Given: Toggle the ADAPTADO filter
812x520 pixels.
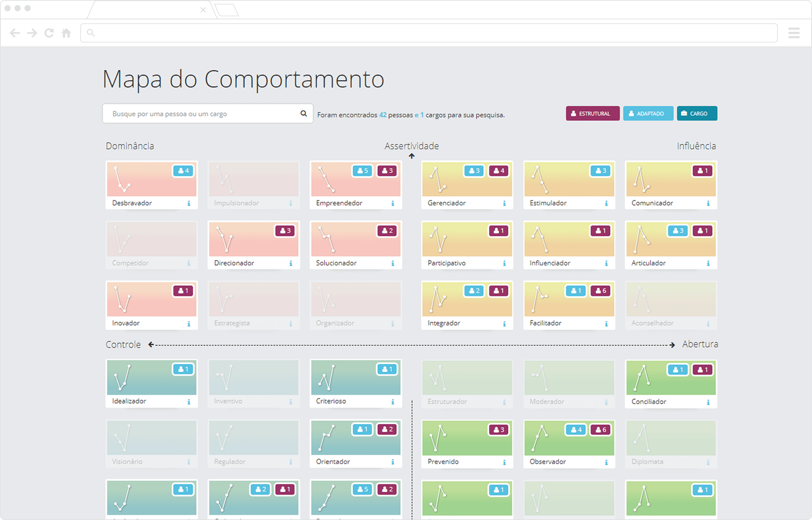Looking at the screenshot, I should coord(648,113).
